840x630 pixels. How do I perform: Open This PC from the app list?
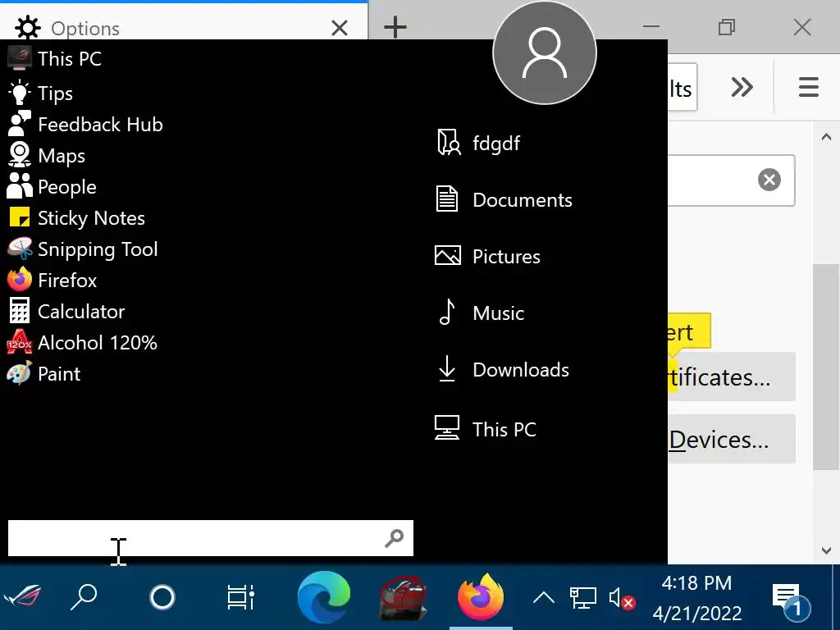55,58
